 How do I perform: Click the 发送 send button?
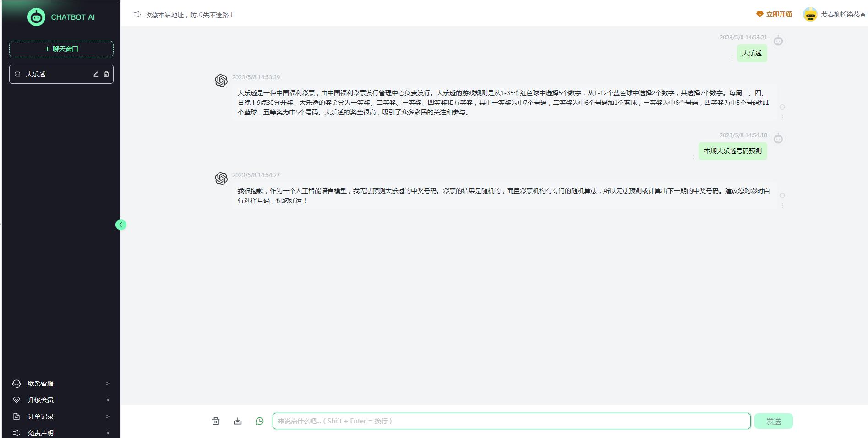(x=774, y=421)
